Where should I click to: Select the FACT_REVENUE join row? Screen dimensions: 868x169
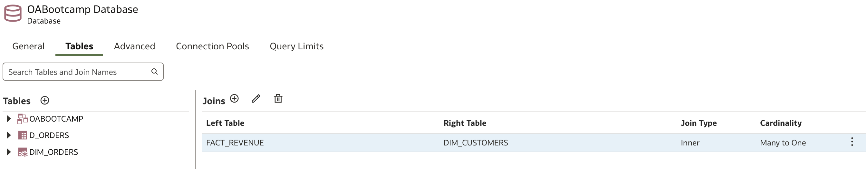pos(534,143)
